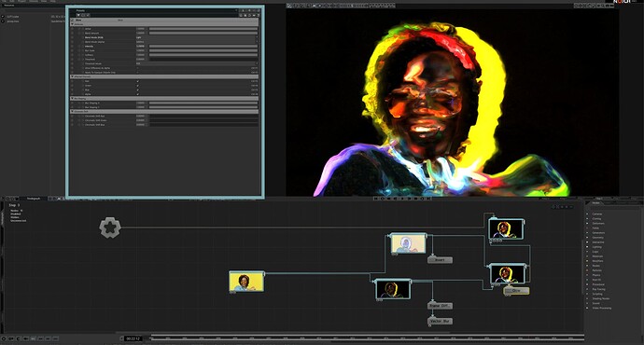
Task: Open the Generators category in node list
Action: pyautogui.click(x=598, y=232)
